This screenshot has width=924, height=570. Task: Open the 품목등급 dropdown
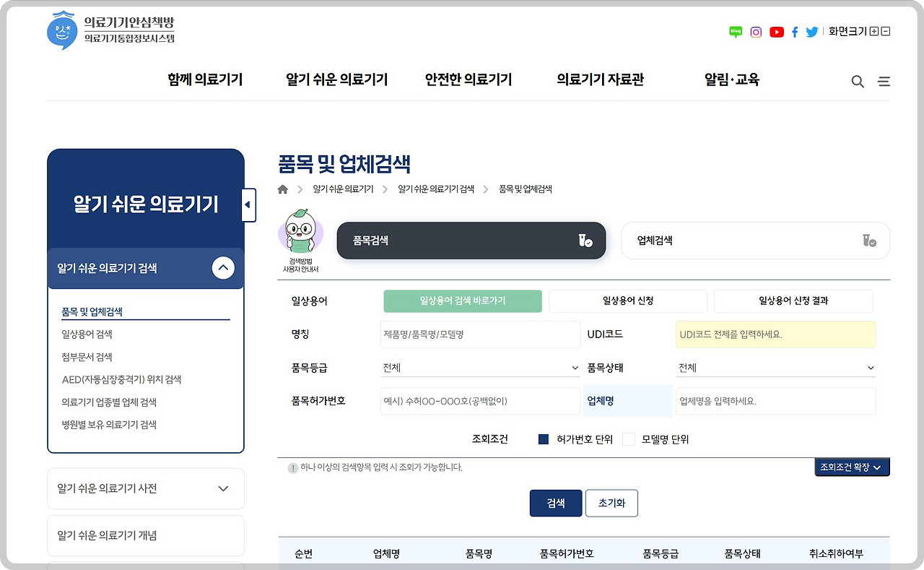tap(480, 368)
